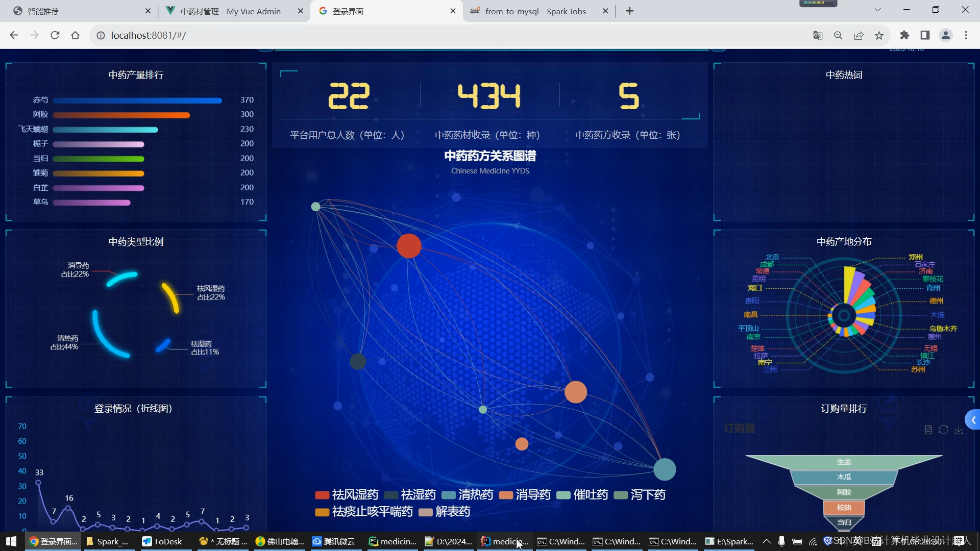Toggle 清热药 legend in relation graph
The image size is (980, 551).
pyautogui.click(x=467, y=495)
